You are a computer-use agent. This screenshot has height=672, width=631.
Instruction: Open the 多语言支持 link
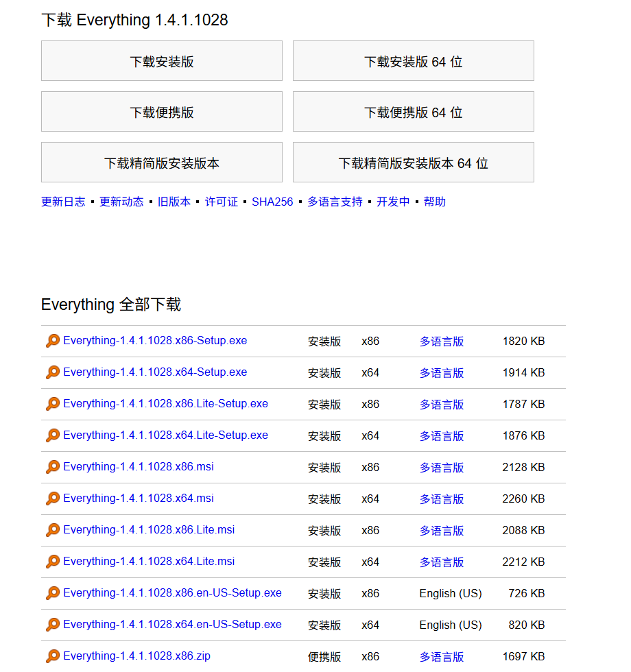pyautogui.click(x=335, y=202)
